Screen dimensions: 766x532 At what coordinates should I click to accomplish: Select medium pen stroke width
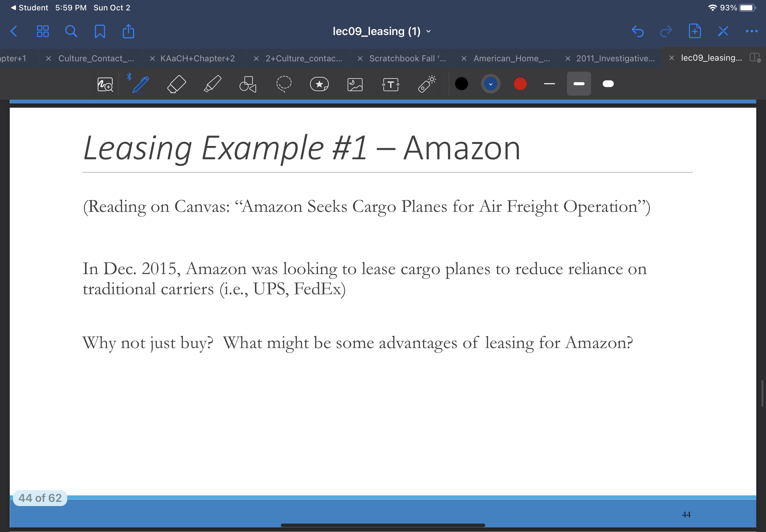click(579, 84)
